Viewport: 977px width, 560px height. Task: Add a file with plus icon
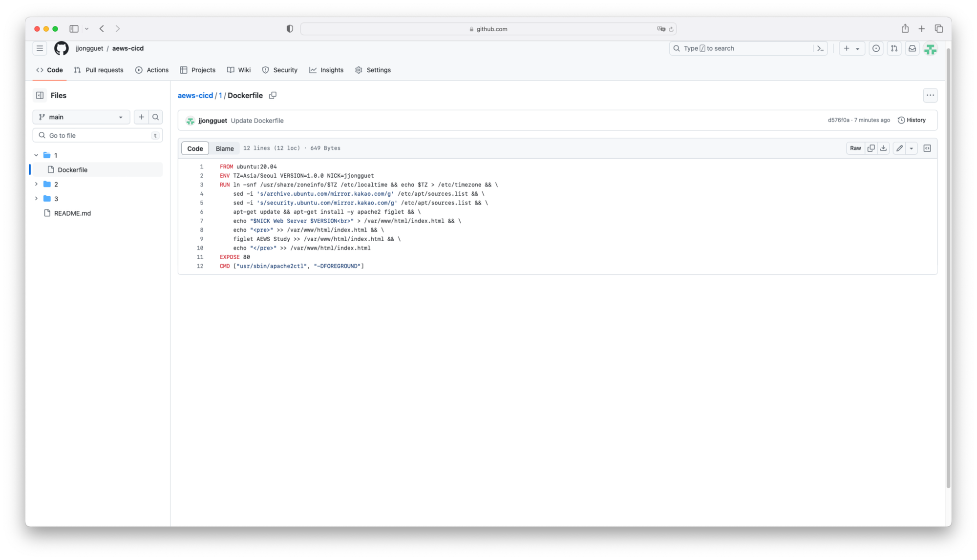point(141,117)
